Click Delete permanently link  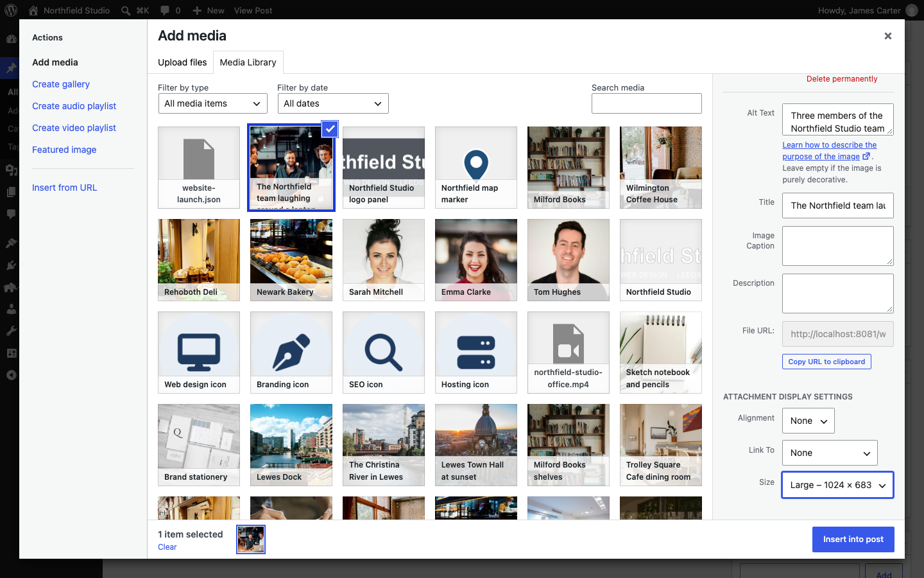tap(842, 79)
